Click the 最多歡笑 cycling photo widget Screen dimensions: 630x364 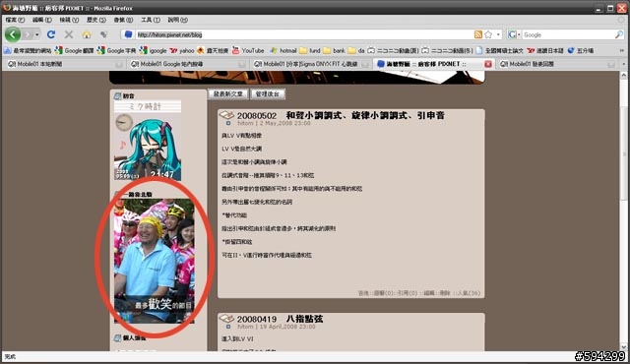(155, 261)
